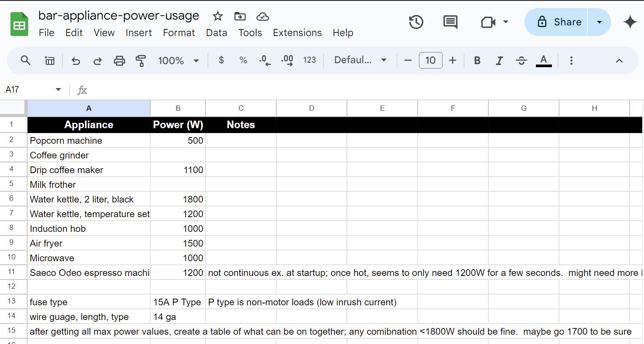Open the comments panel icon
The height and width of the screenshot is (344, 644).
450,22
